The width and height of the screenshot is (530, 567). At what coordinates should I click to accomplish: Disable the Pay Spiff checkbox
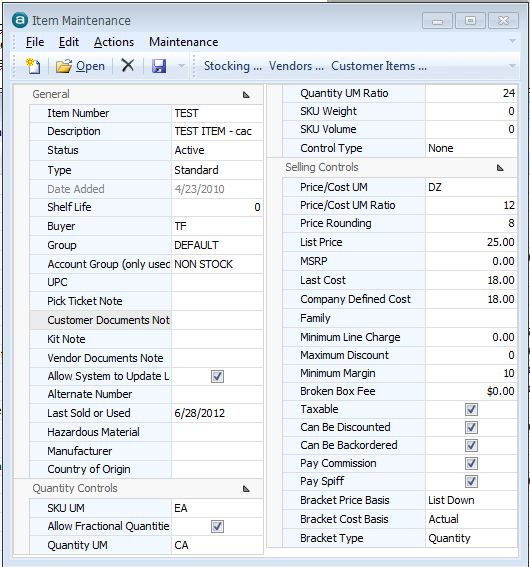471,481
